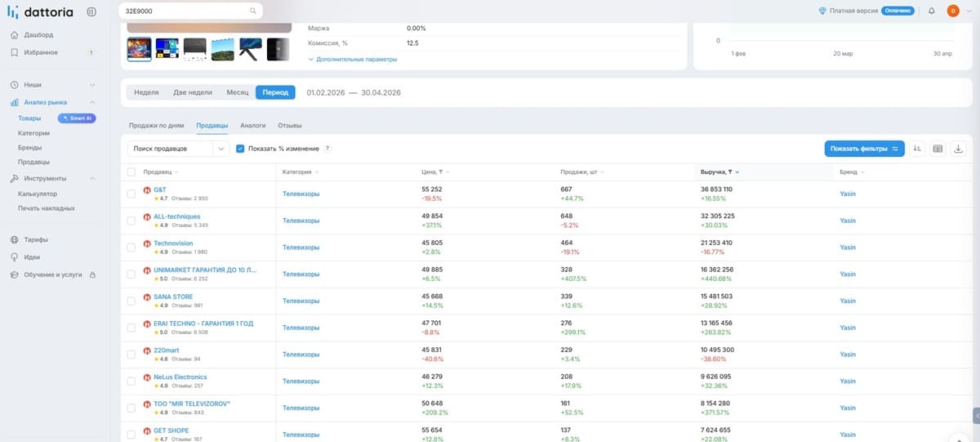
Task: Select the Две недели period option
Action: (x=193, y=92)
